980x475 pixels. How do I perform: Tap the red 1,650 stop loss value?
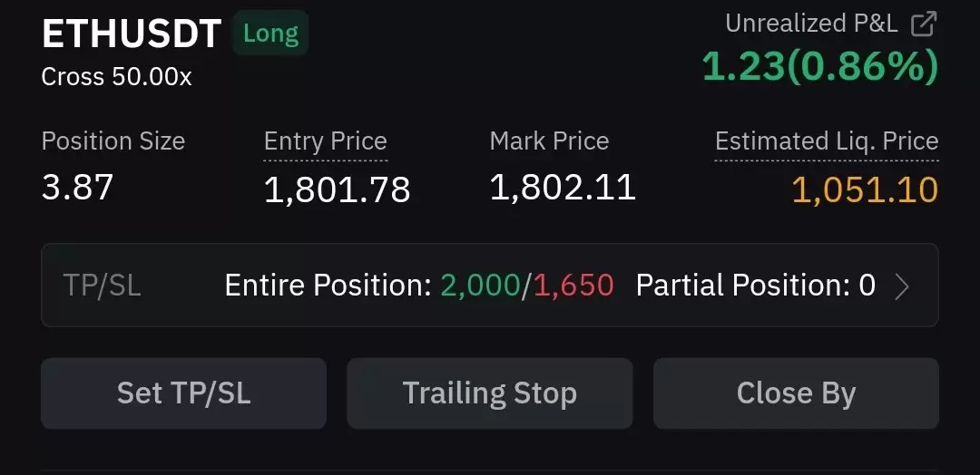(x=573, y=286)
